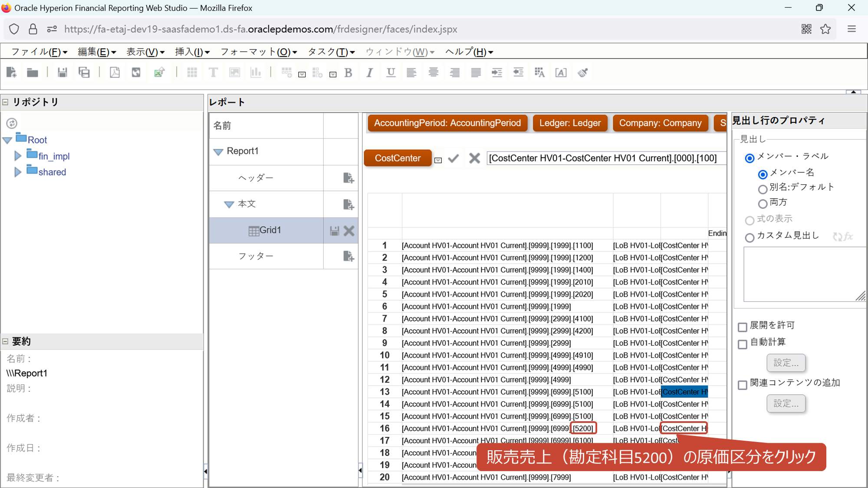The image size is (868, 488).
Task: Click the insert text object icon
Action: point(213,72)
